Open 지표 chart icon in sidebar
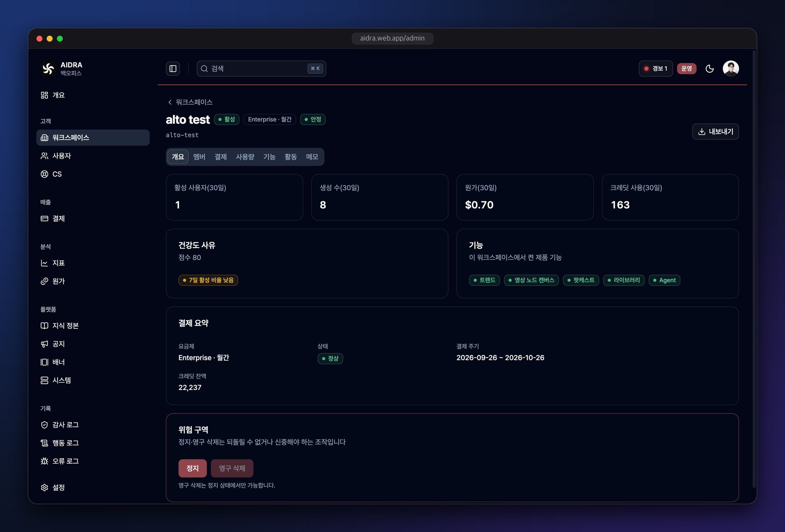 coord(44,263)
